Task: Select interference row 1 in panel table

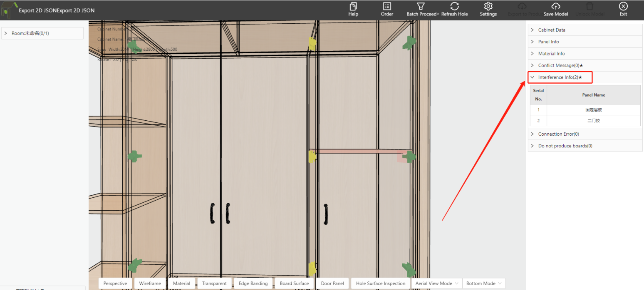Action: [593, 110]
